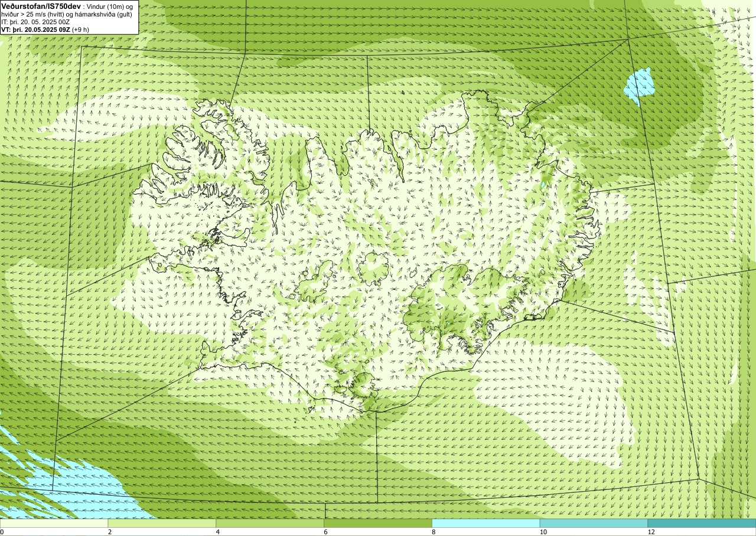The image size is (756, 536).
Task: Click the colorbar tick label "2"
Action: click(x=110, y=532)
